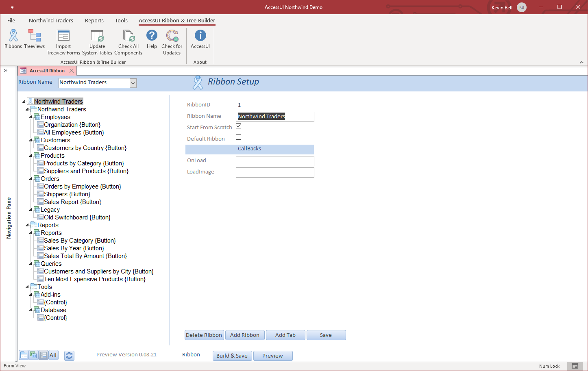Select Sales Report {Button} tree node
This screenshot has width=588, height=371.
click(72, 202)
